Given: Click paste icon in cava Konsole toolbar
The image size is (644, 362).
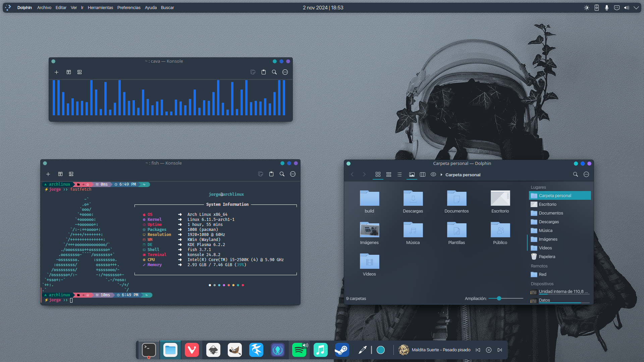Looking at the screenshot, I should pyautogui.click(x=264, y=72).
